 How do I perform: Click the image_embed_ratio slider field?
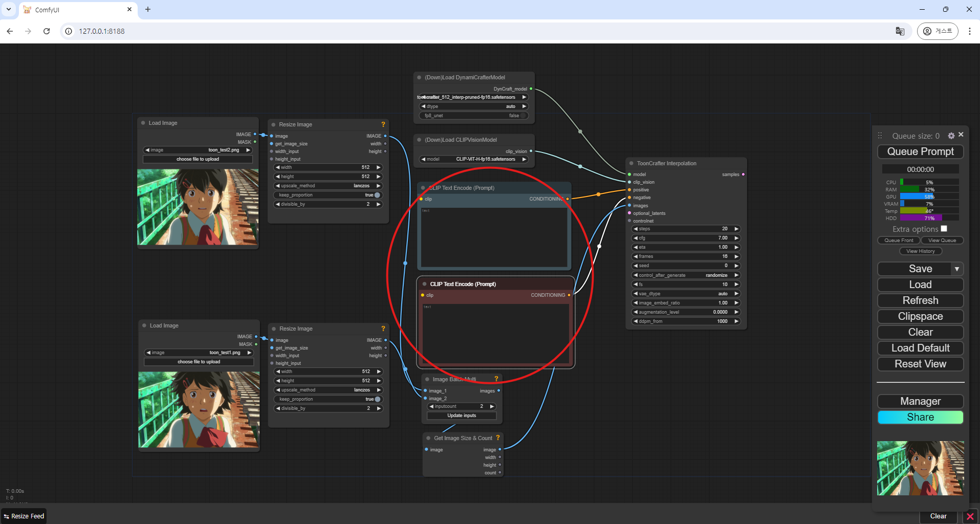[x=686, y=303]
